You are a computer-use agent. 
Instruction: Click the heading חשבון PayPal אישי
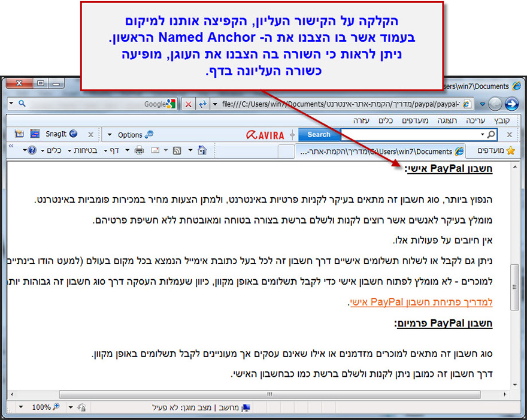coord(449,168)
